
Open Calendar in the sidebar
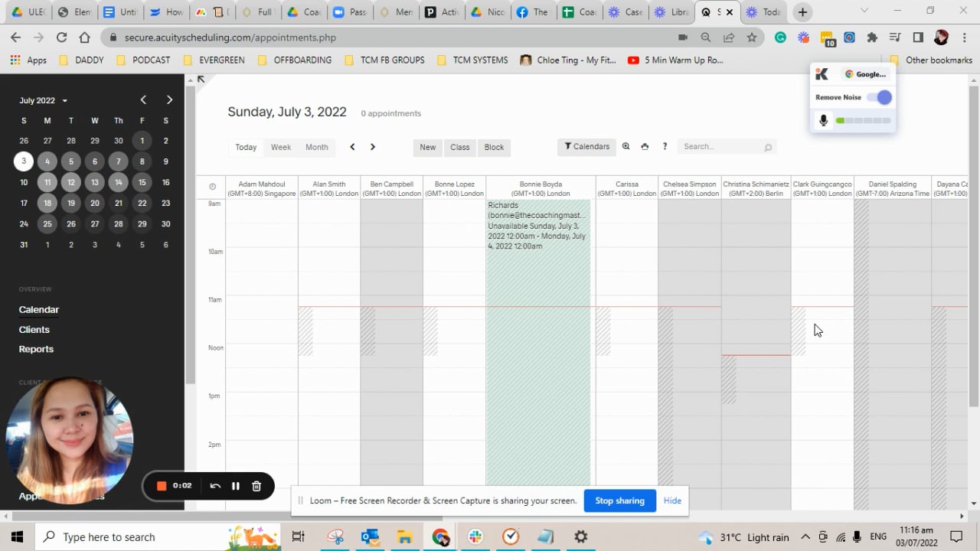[39, 310]
